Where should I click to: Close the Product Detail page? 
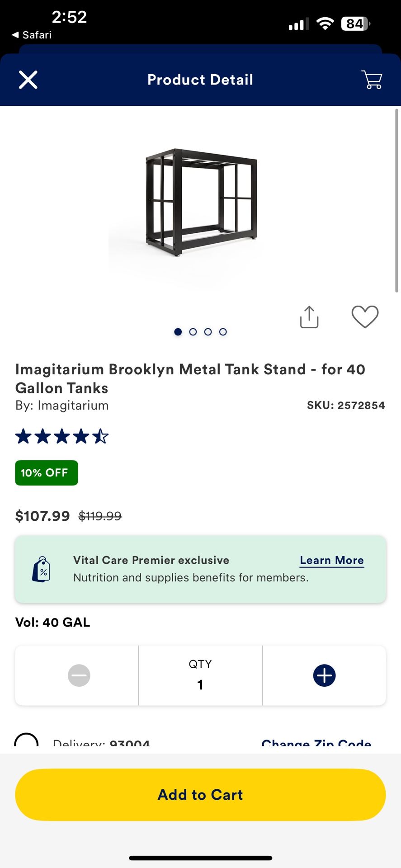click(28, 80)
